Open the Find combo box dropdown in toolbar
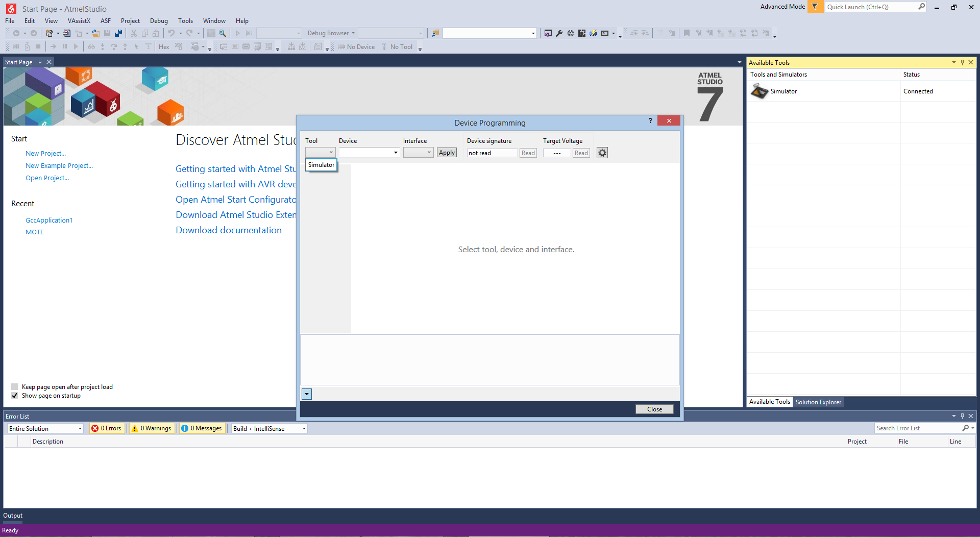This screenshot has width=980, height=537. [x=533, y=33]
